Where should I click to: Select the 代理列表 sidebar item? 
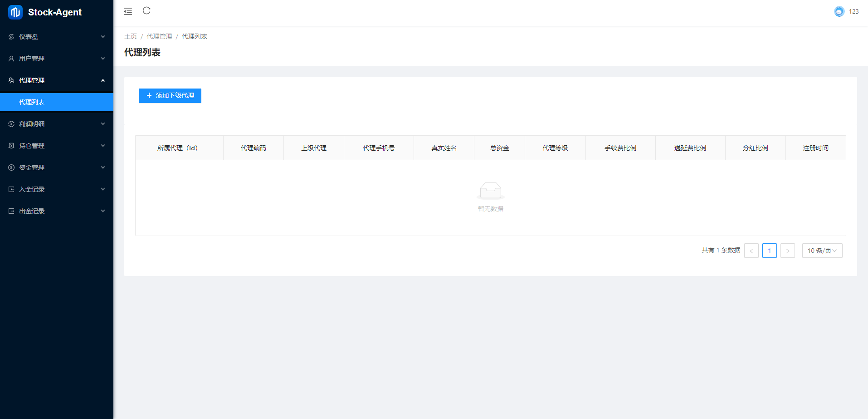click(x=32, y=102)
